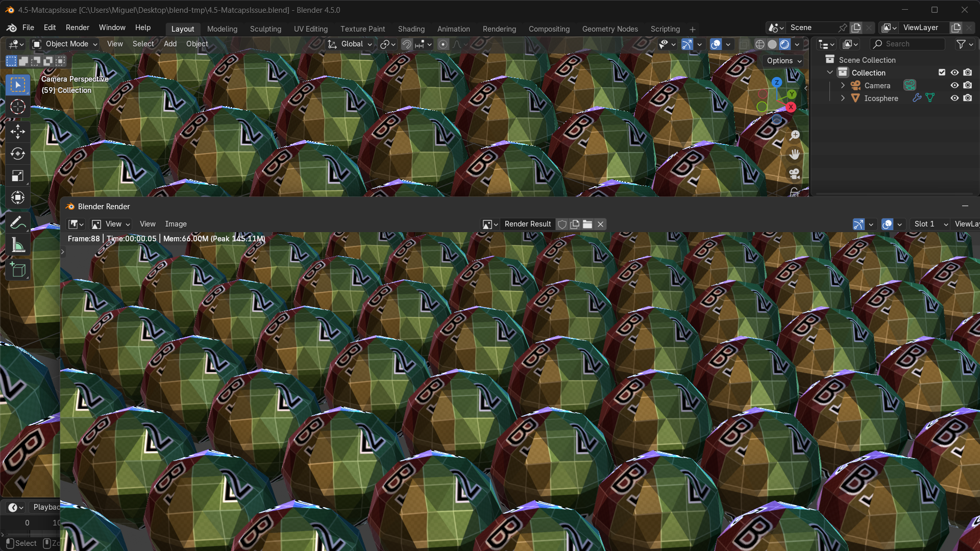Click Camera object data icon in outliner

click(x=910, y=86)
